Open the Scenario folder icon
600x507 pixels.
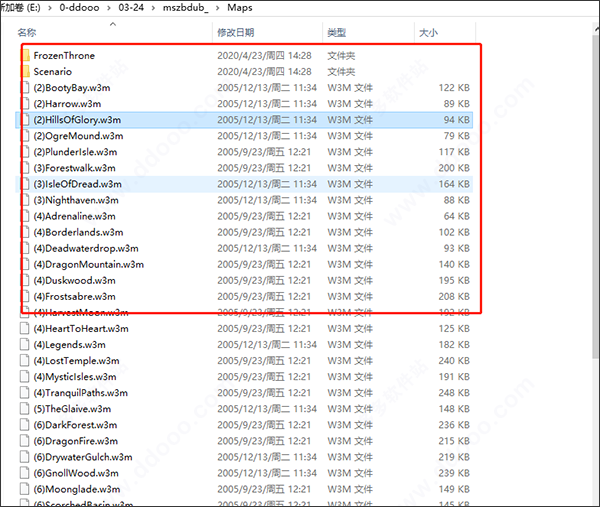[26, 72]
